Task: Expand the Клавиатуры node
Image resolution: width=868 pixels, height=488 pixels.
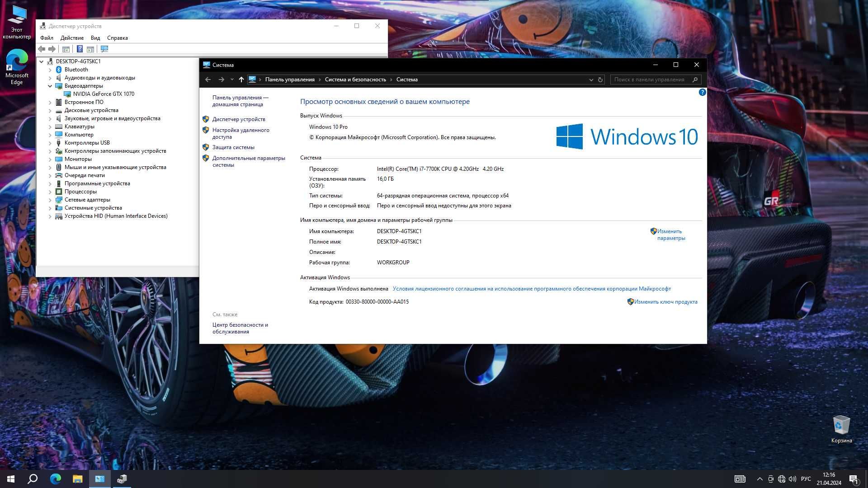Action: coord(50,127)
